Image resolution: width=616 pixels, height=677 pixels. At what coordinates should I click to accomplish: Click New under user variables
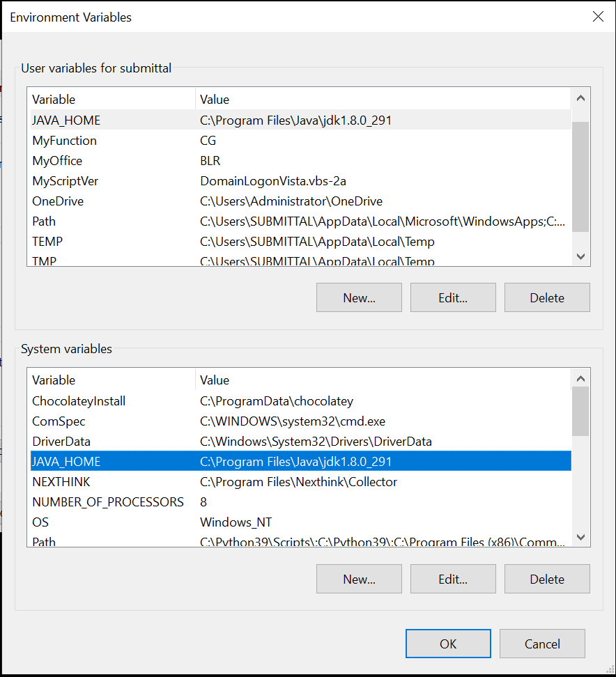[x=359, y=297]
